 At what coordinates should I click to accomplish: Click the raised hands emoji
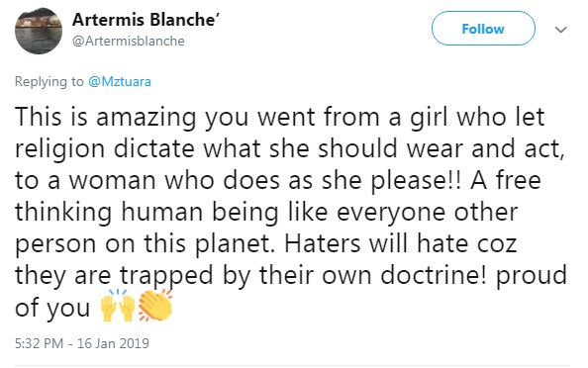pyautogui.click(x=118, y=306)
